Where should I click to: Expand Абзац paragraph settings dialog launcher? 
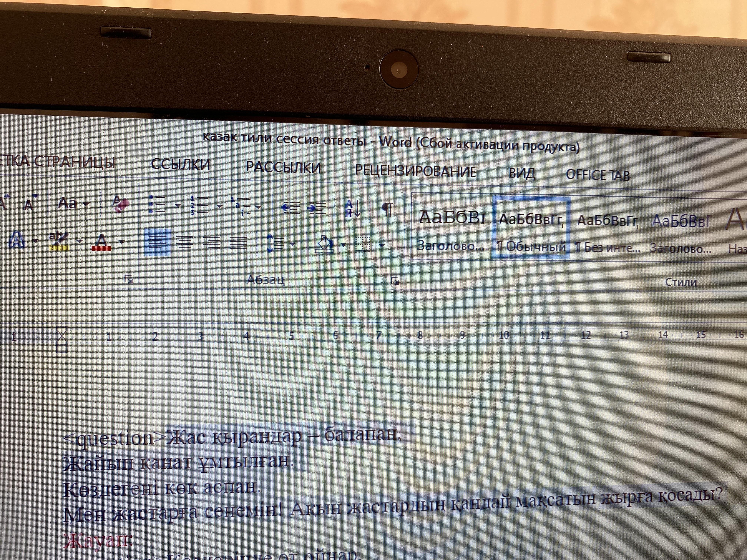(395, 281)
